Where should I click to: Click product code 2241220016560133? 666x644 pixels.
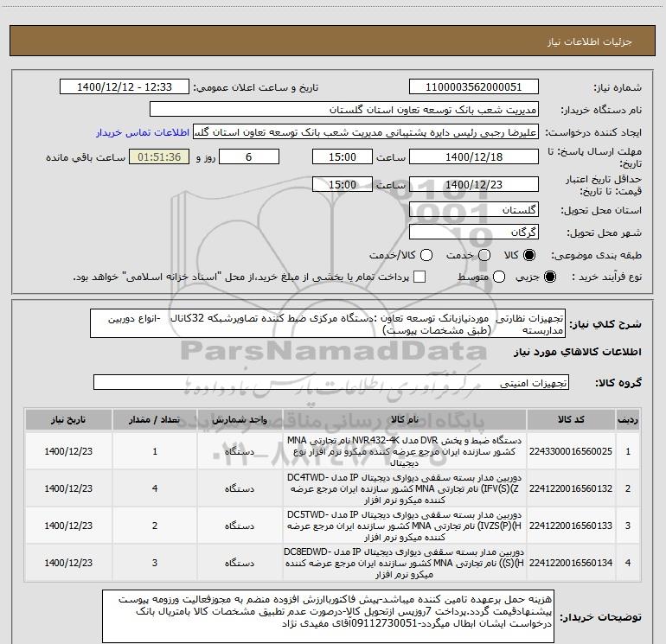(x=571, y=526)
